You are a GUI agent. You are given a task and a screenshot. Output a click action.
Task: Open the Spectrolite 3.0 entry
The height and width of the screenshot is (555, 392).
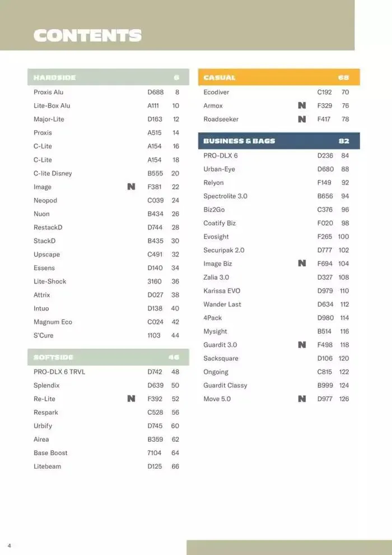[225, 196]
